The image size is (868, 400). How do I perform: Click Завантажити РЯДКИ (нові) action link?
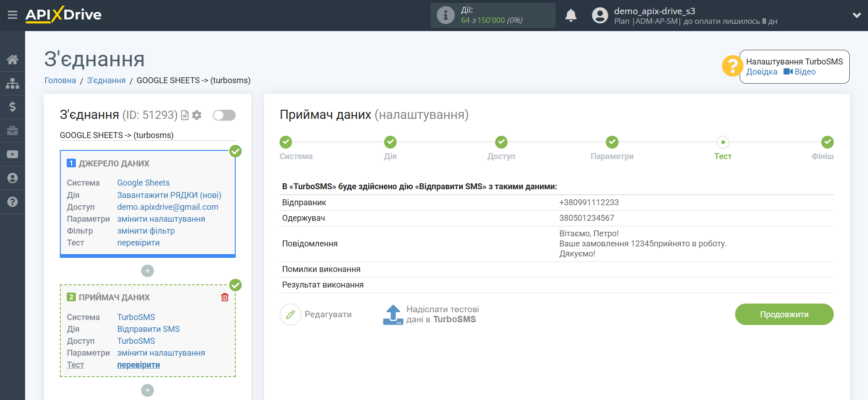coord(169,195)
